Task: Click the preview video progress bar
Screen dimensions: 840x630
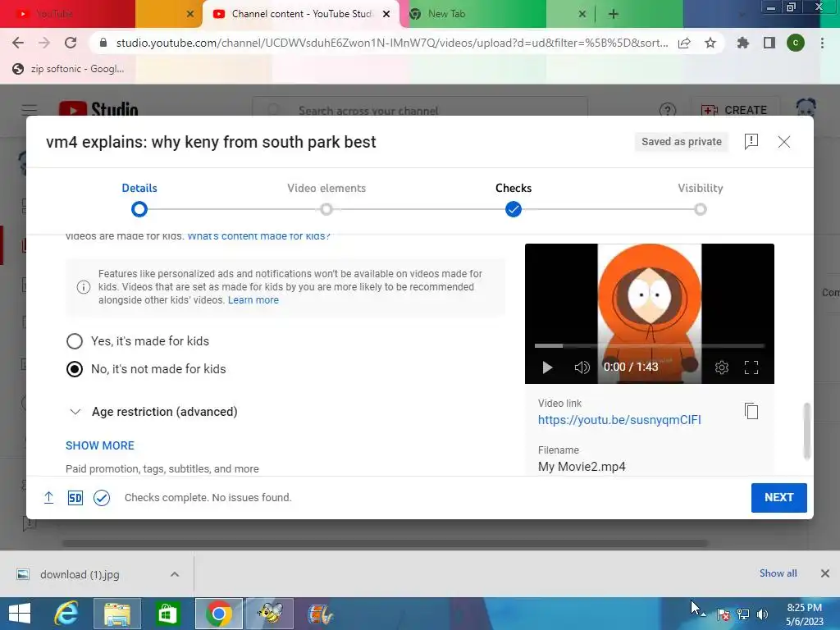Action: click(650, 346)
